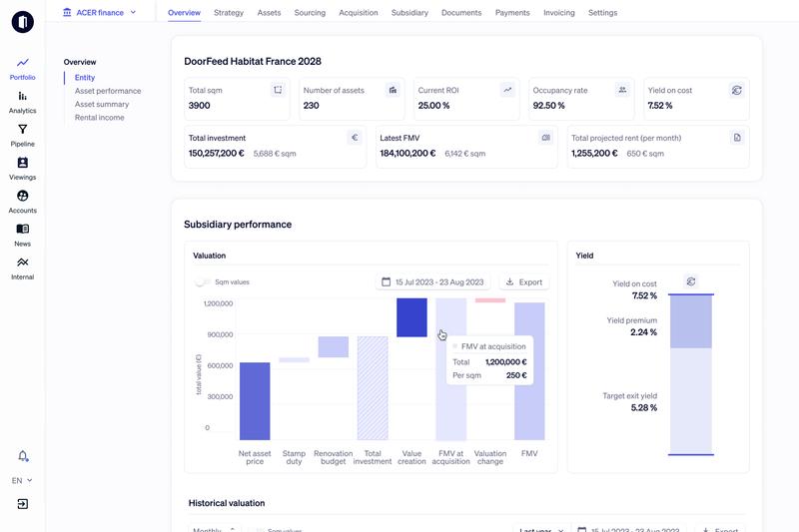The height and width of the screenshot is (532, 799).
Task: Toggle the Sqm values switch in Valuation
Action: [x=203, y=282]
